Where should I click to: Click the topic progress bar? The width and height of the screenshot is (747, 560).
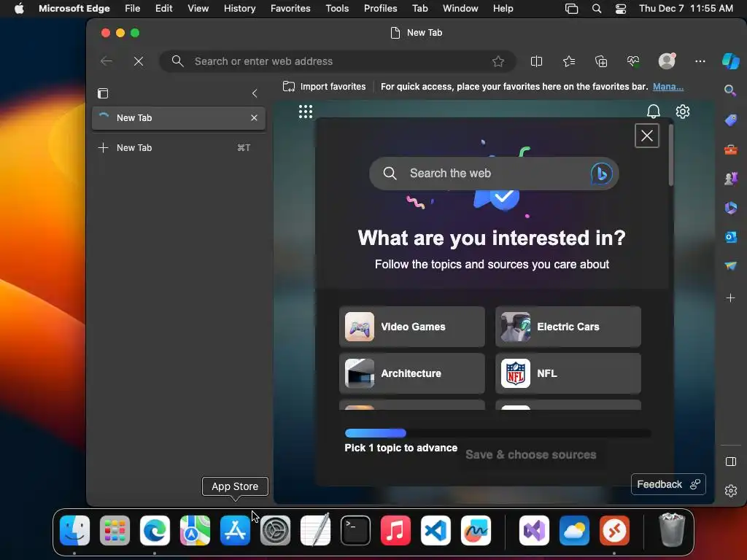[x=498, y=433]
